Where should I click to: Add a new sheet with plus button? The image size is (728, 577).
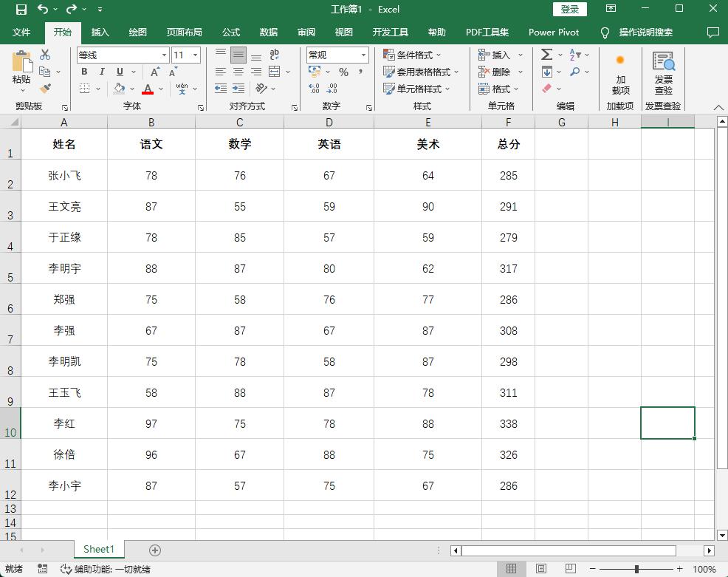[155, 550]
